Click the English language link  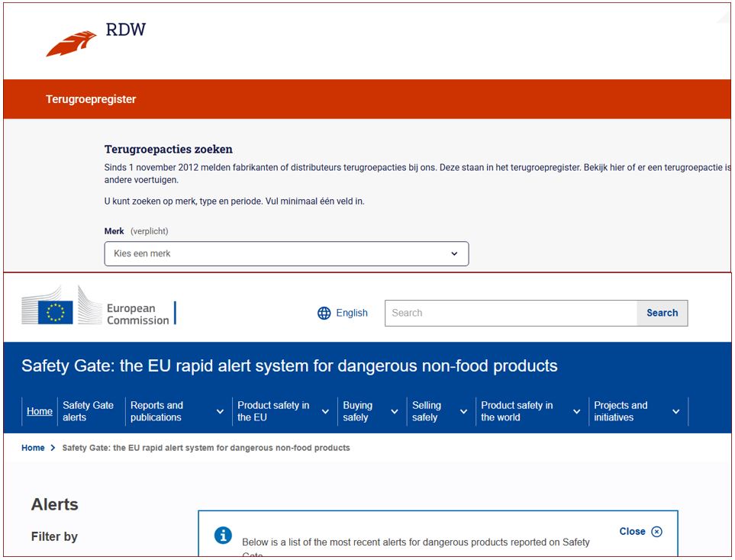pos(352,313)
